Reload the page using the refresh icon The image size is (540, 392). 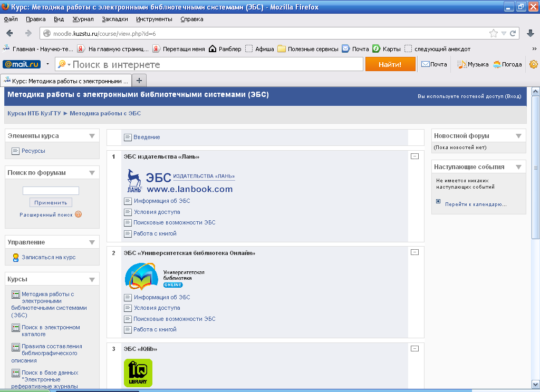513,33
